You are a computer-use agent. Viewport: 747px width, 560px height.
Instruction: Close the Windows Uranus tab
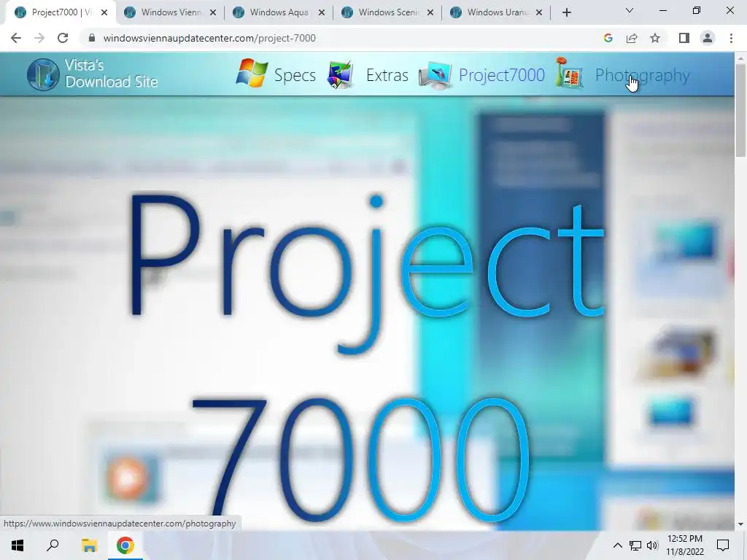539,12
